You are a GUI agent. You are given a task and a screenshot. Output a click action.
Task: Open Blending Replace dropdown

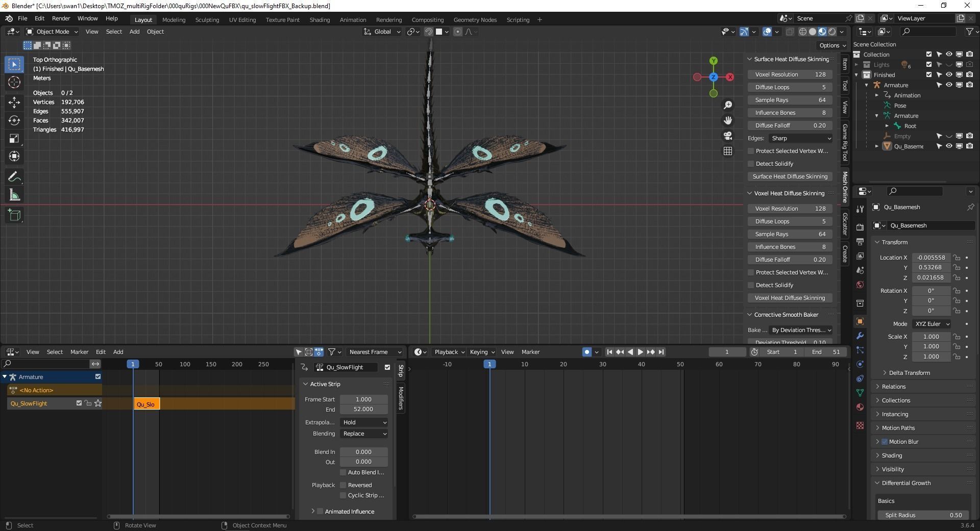364,434
